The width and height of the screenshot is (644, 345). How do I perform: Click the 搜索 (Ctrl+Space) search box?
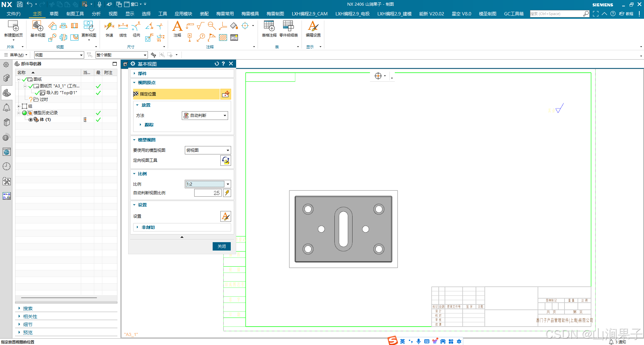559,14
